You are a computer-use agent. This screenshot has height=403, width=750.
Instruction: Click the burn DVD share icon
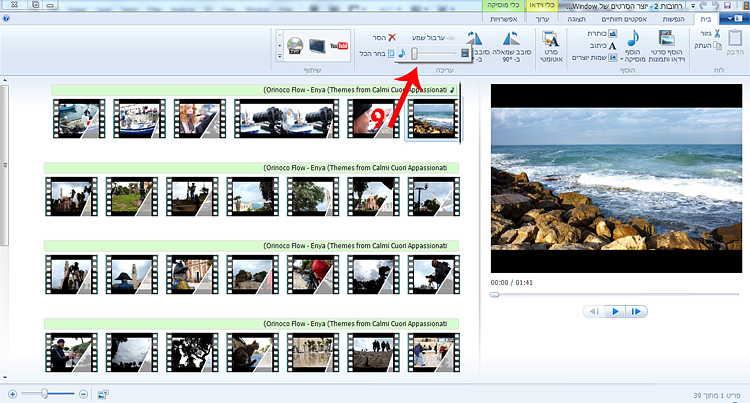pyautogui.click(x=294, y=45)
